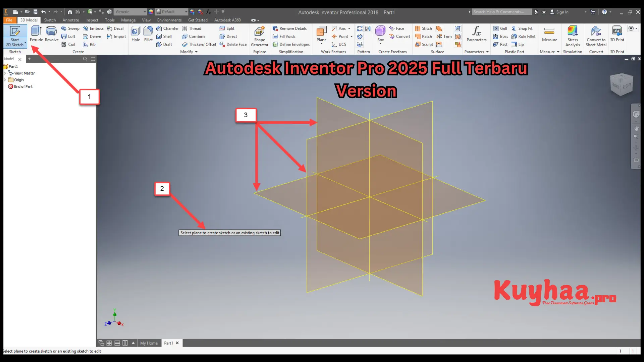Open the Manage ribbon tab
644x362 pixels.
pos(128,20)
